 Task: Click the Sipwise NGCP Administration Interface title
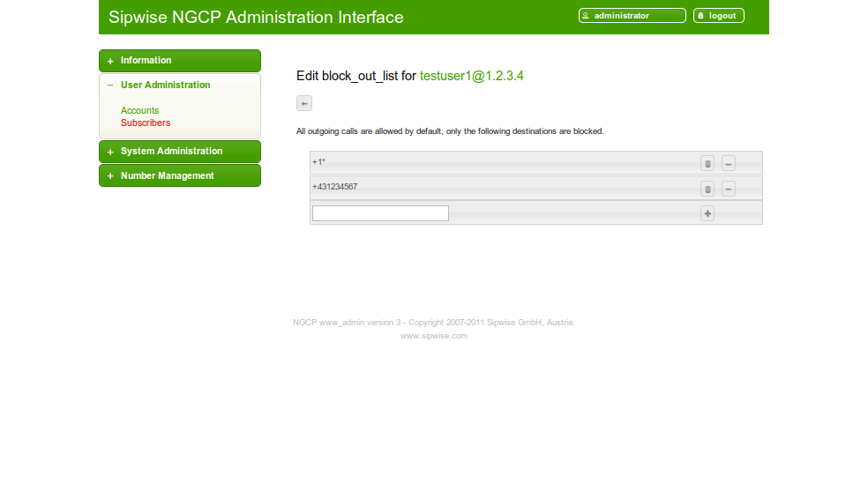[x=256, y=17]
